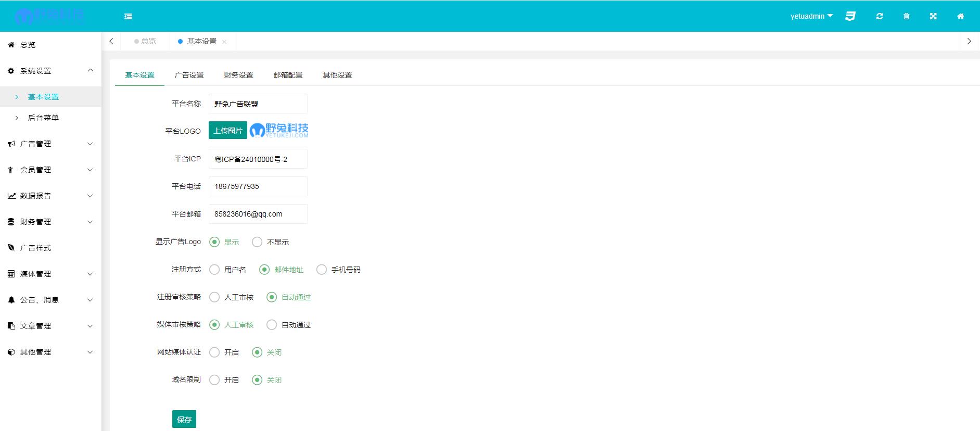The image size is (980, 431).
Task: Click the chart icon beside 数据报告
Action: click(x=11, y=196)
